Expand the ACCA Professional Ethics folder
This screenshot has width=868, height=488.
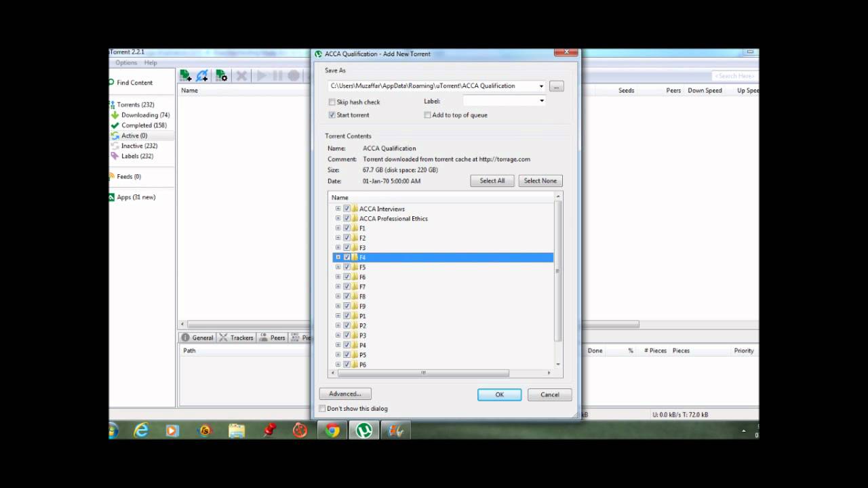coord(338,218)
